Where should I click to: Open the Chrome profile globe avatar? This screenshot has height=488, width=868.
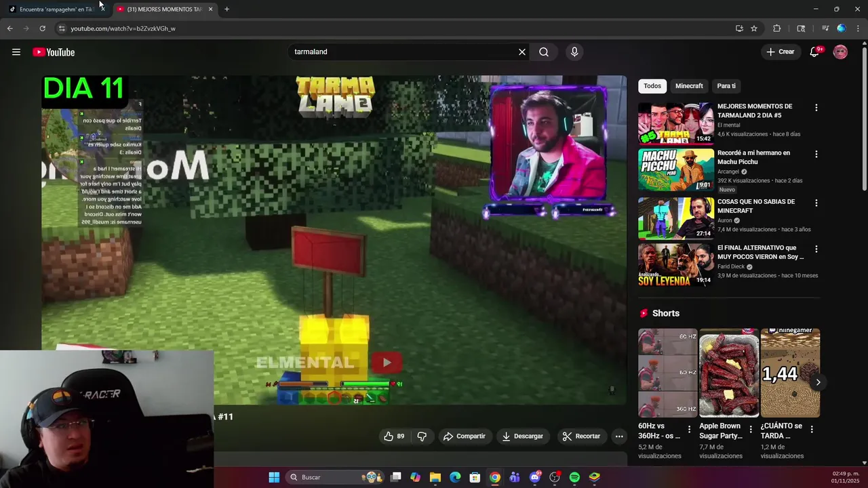tap(842, 28)
